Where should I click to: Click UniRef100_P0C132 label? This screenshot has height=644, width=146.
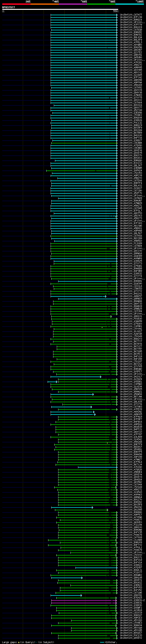(131, 123)
